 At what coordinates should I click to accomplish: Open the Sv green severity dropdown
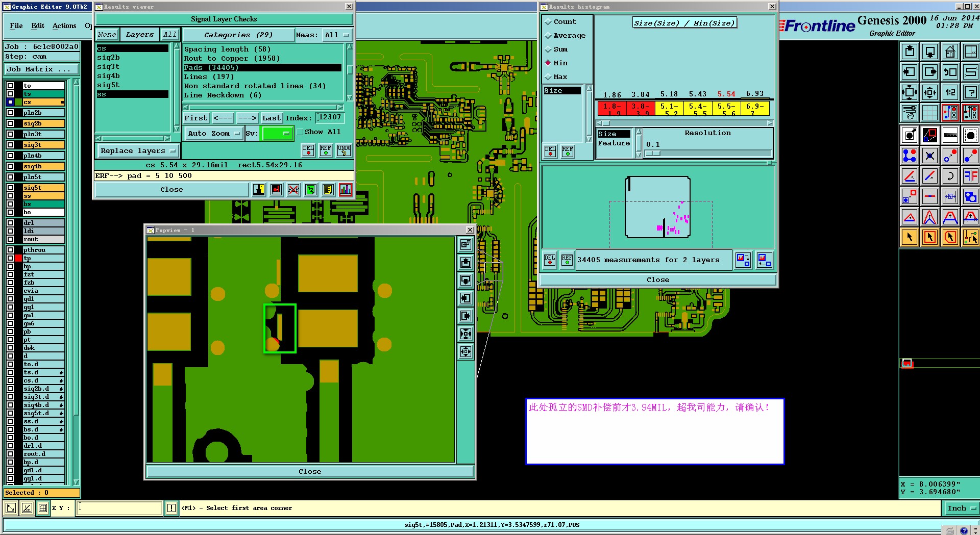[277, 134]
